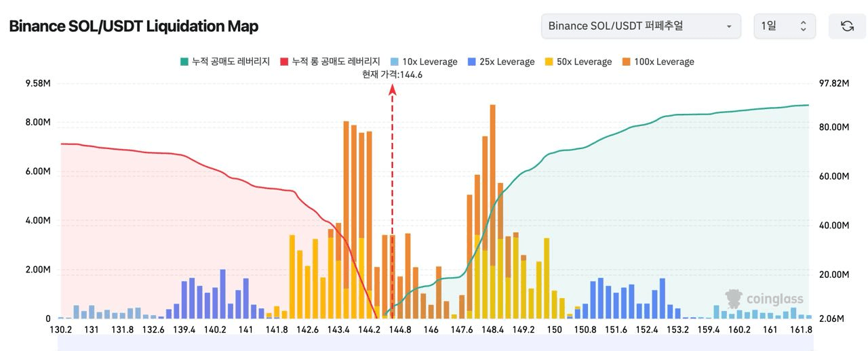Viewport: 868px width, 351px height.
Task: Click the 4.00M left axis label
Action: coord(38,221)
